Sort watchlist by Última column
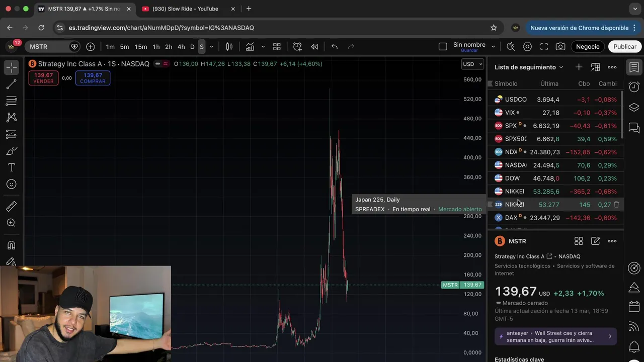The width and height of the screenshot is (644, 362). click(549, 84)
